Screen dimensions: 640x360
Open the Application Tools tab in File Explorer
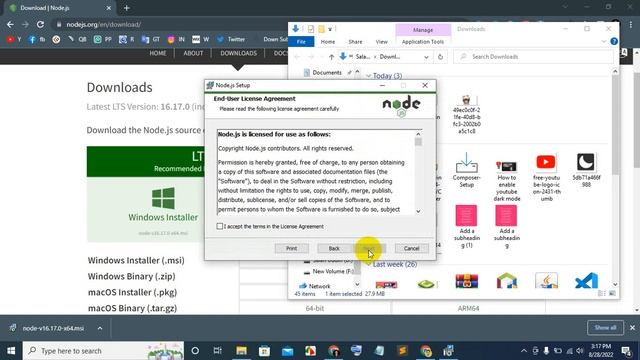tap(422, 42)
